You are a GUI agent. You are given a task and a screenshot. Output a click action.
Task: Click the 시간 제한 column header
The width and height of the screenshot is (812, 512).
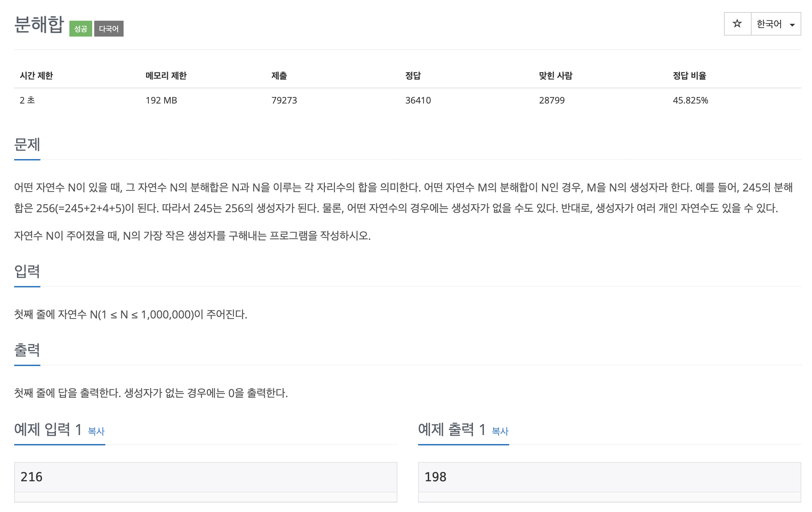click(36, 76)
